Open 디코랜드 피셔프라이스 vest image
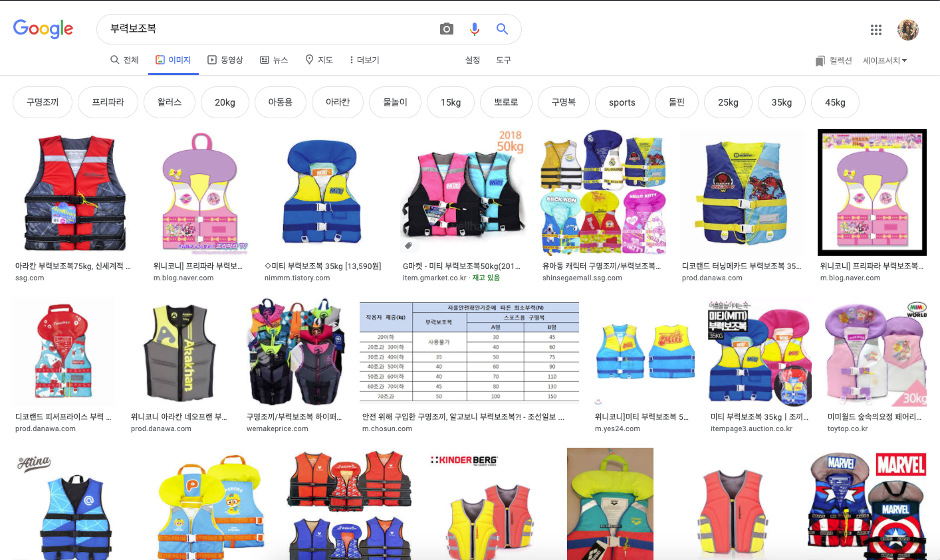This screenshot has width=940, height=560. click(64, 352)
